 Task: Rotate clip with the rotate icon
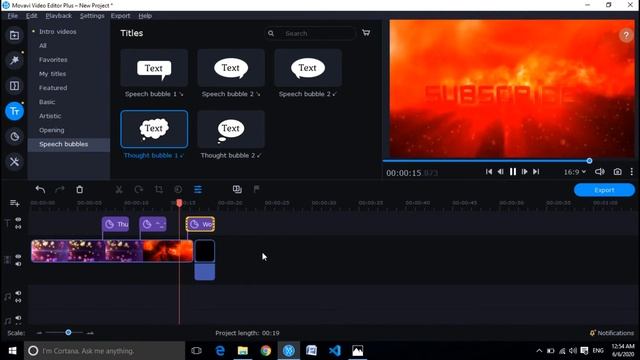(139, 189)
